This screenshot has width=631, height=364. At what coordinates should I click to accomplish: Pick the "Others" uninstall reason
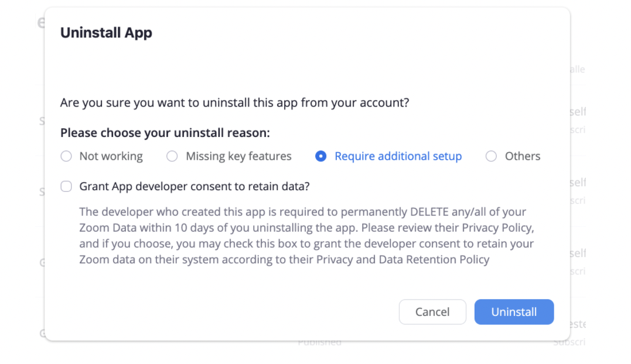tap(491, 156)
